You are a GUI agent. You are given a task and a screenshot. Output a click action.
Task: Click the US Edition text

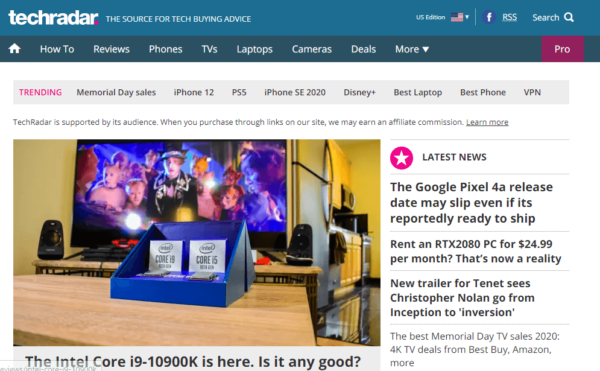pos(430,17)
